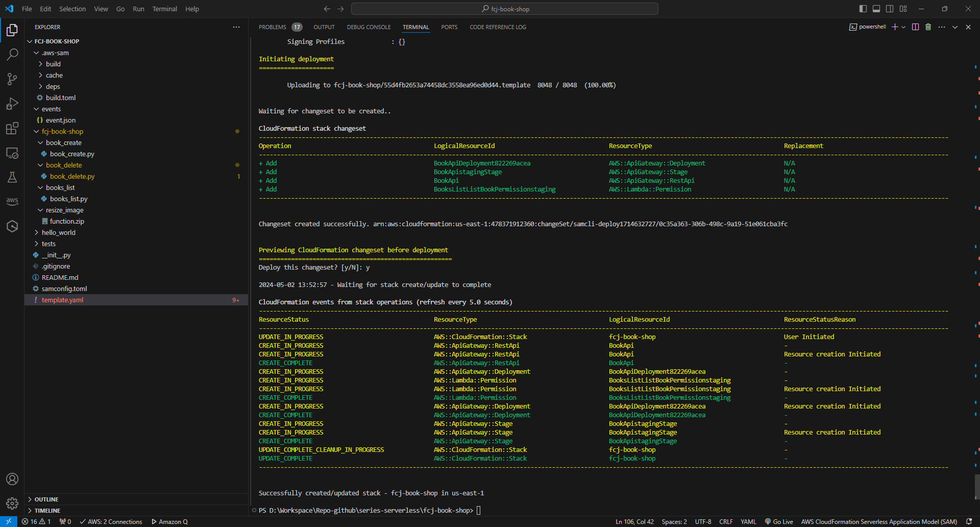This screenshot has width=980, height=527.
Task: Change UTF-8 file encoding
Action: tap(703, 521)
